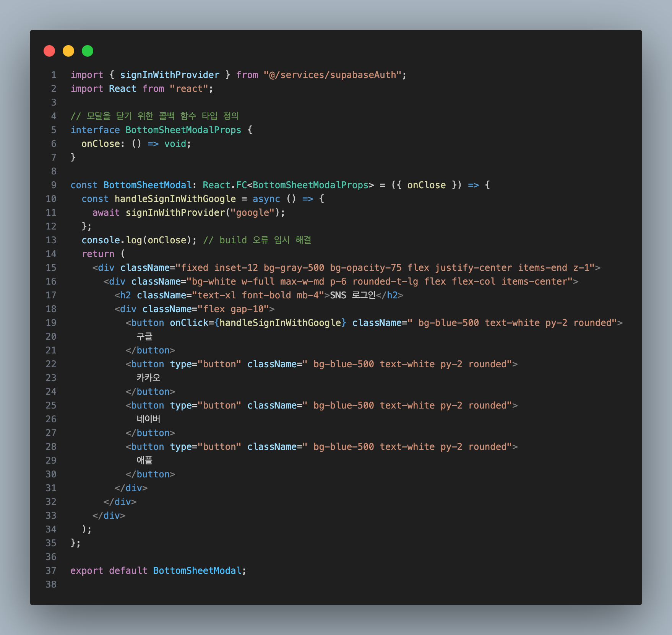Click the Korean comment about modal close callback
Screen dimensions: 672x635
(155, 116)
